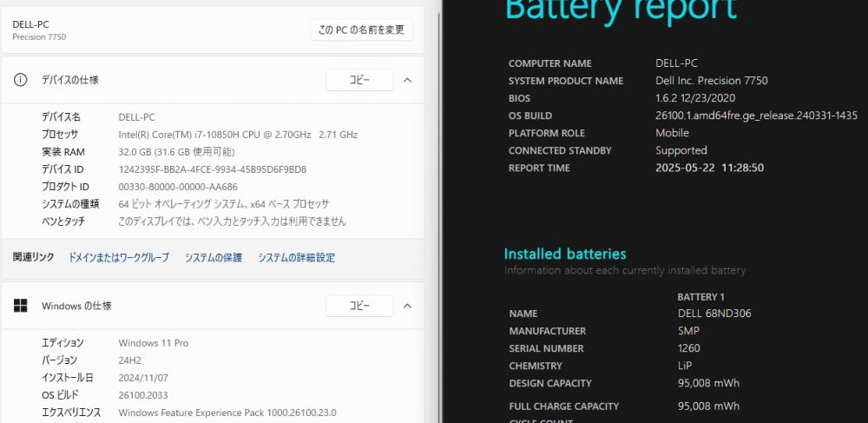This screenshot has width=868, height=423.
Task: Click the device specifications info icon
Action: (20, 80)
